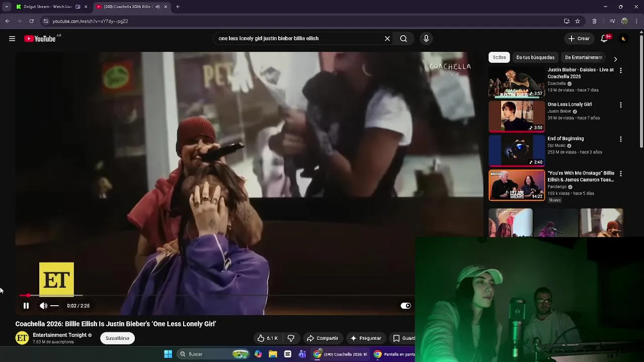The image size is (644, 362).
Task: Open options for the Daisies video
Action: tap(620, 70)
